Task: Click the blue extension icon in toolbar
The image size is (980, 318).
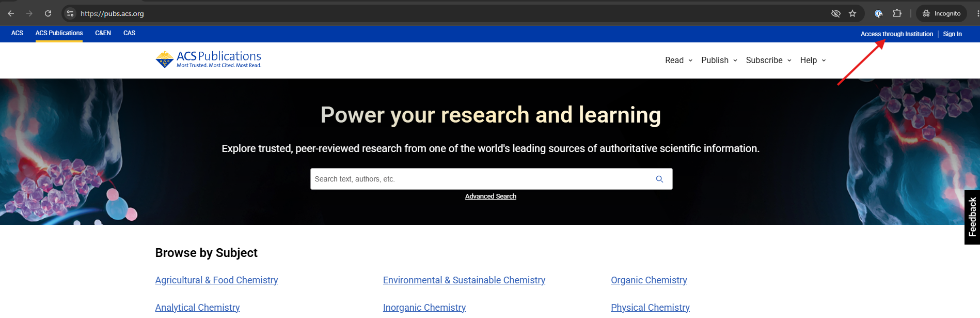Action: coord(878,13)
